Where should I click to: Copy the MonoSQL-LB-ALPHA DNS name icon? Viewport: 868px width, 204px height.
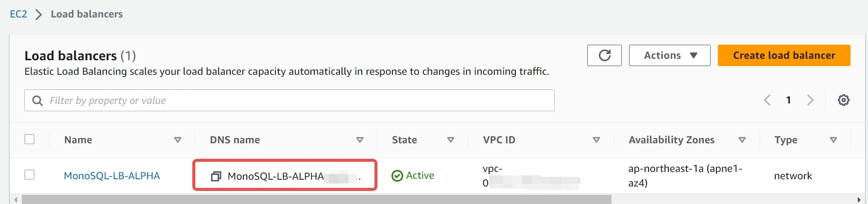[216, 176]
